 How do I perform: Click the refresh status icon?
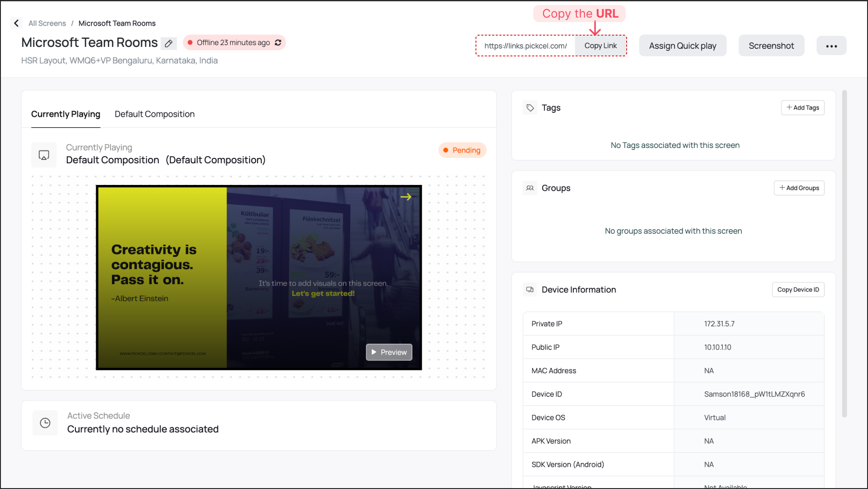tap(278, 42)
